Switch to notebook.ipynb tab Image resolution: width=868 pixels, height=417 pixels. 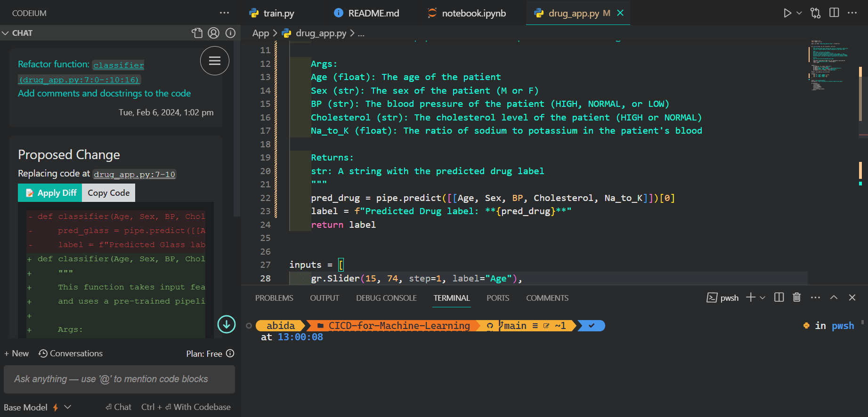(467, 13)
